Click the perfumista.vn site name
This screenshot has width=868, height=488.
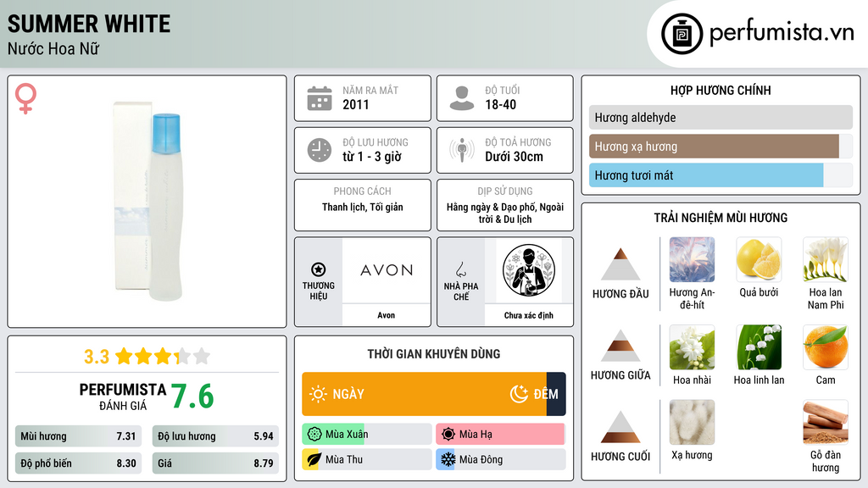782,32
